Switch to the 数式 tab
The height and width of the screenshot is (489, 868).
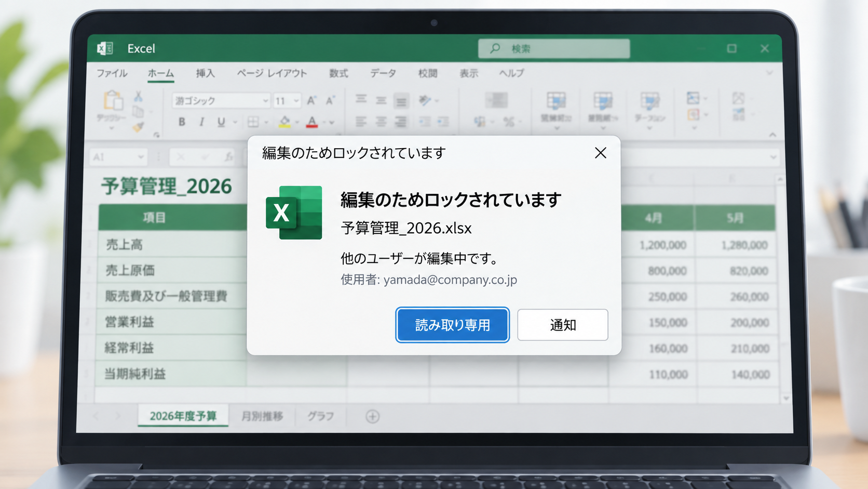pyautogui.click(x=338, y=73)
